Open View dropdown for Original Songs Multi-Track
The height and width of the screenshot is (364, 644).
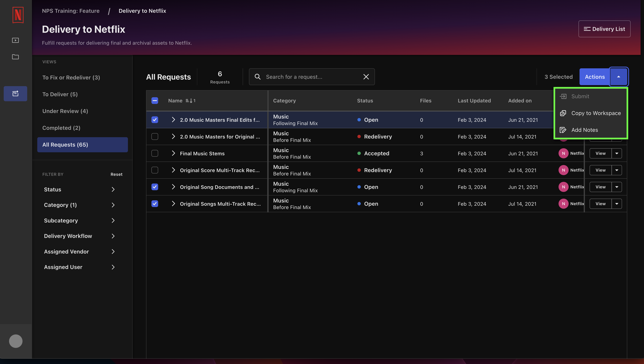[617, 203]
